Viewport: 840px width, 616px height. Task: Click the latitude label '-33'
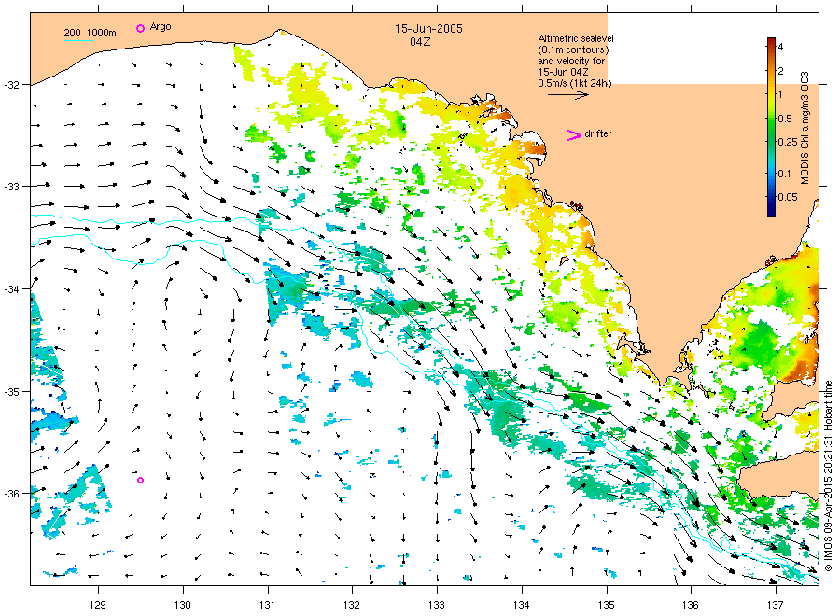[x=12, y=187]
